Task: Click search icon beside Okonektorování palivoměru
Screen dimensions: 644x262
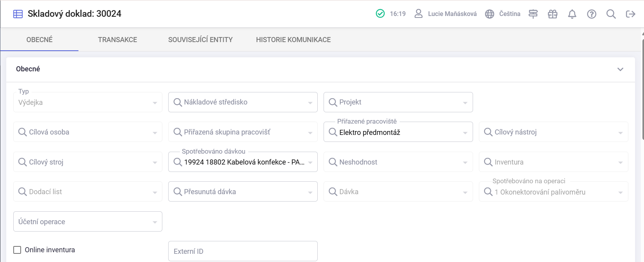Action: tap(488, 192)
